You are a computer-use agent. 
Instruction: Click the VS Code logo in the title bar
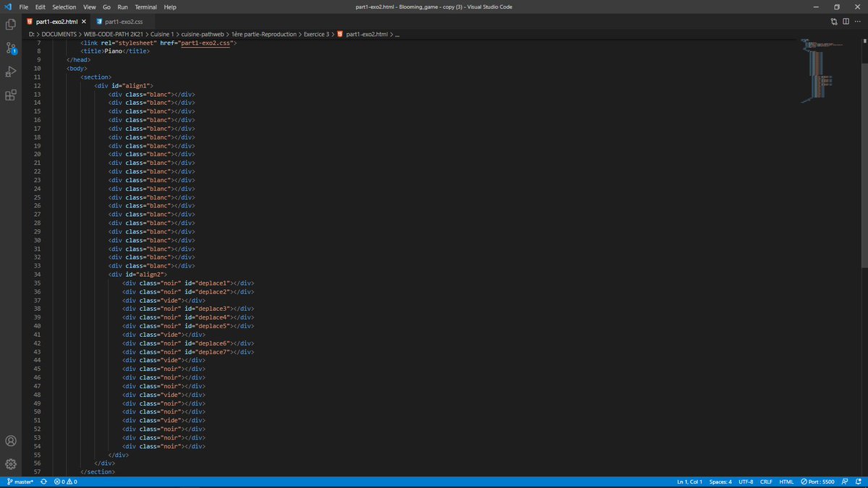[x=7, y=7]
